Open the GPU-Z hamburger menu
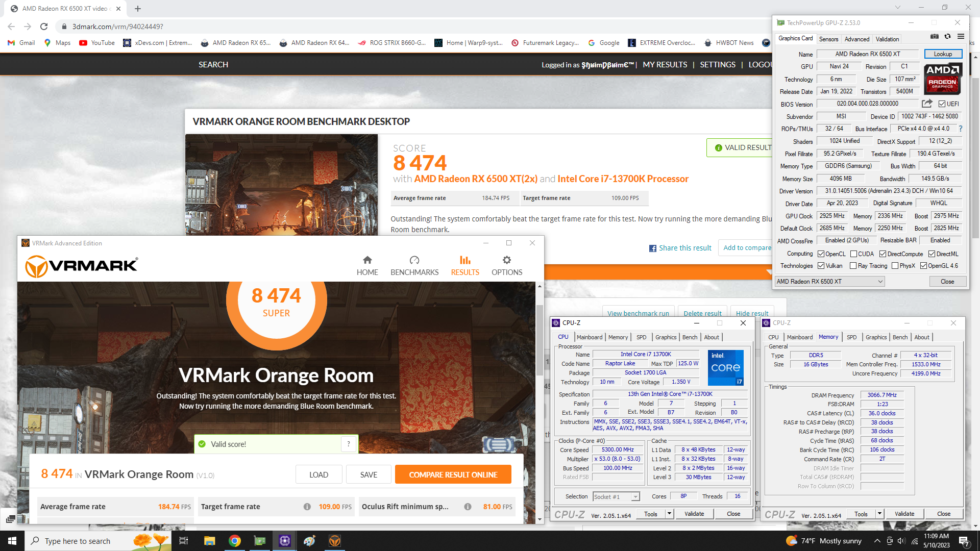 pos(961,37)
